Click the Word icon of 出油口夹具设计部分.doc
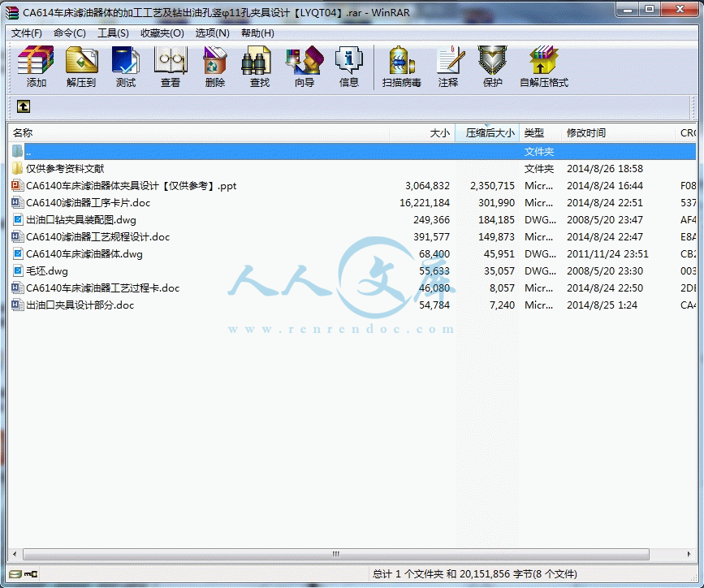Image resolution: width=704 pixels, height=588 pixels. [x=17, y=305]
